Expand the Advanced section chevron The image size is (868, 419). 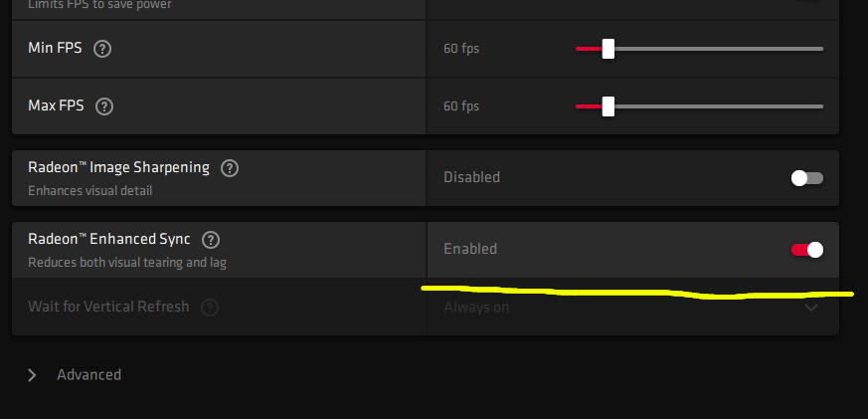[32, 375]
